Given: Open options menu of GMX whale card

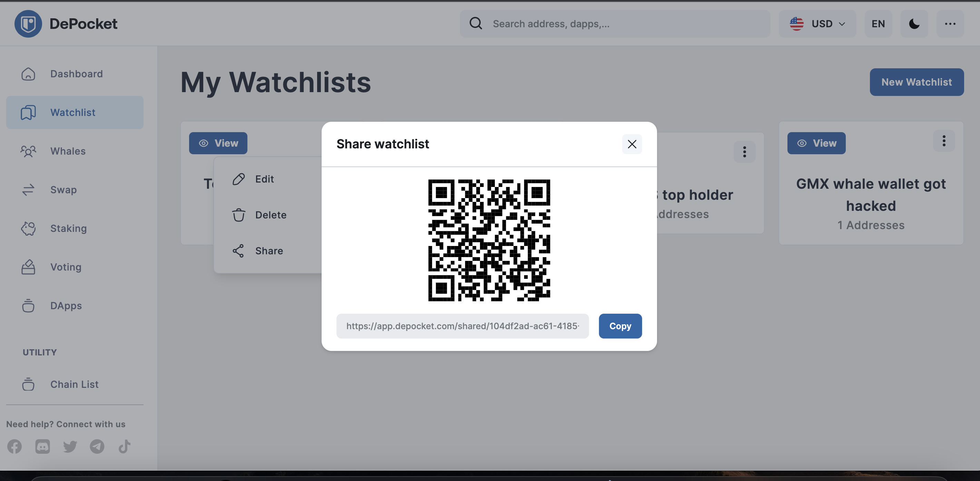Looking at the screenshot, I should [x=944, y=141].
